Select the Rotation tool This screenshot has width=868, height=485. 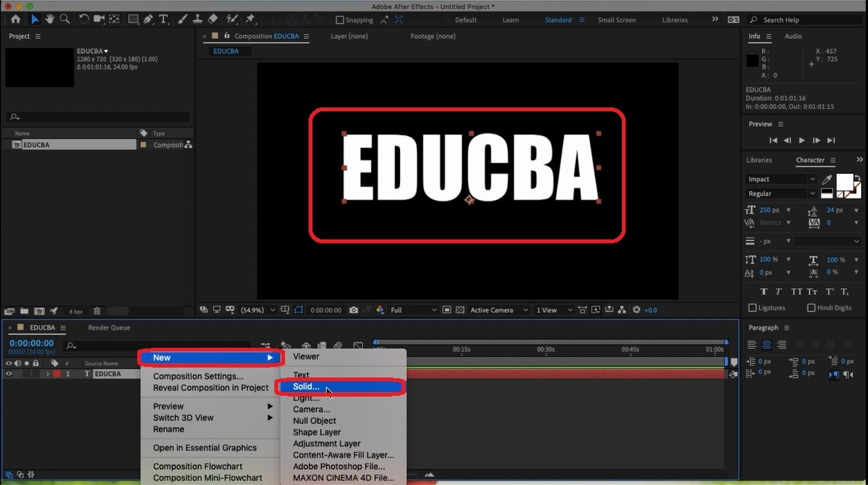pos(84,19)
